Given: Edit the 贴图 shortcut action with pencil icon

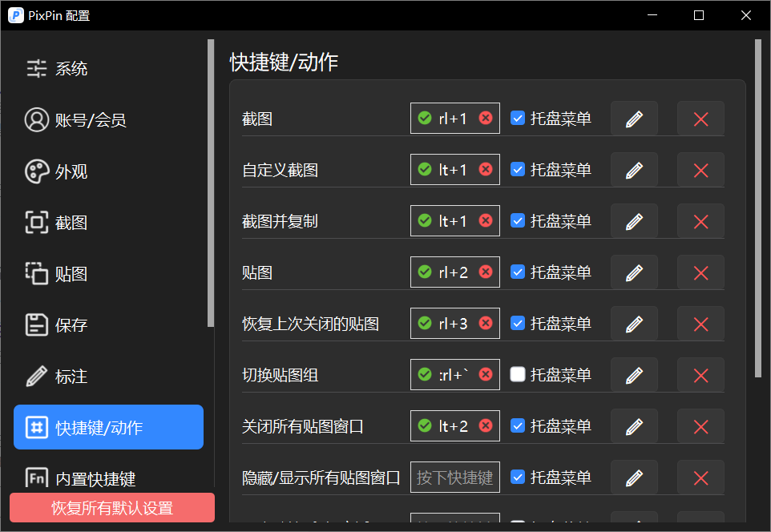Looking at the screenshot, I should click(634, 272).
